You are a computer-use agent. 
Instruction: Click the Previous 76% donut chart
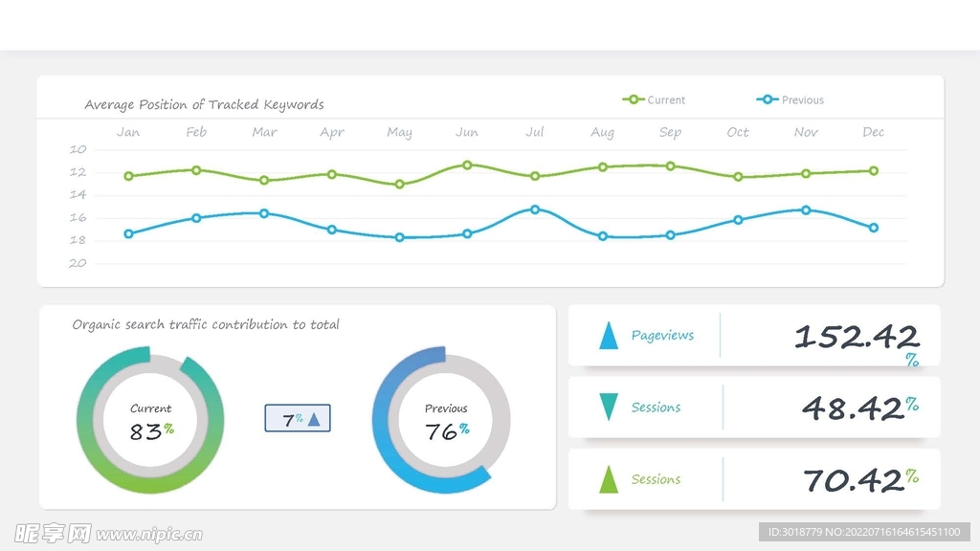(441, 420)
